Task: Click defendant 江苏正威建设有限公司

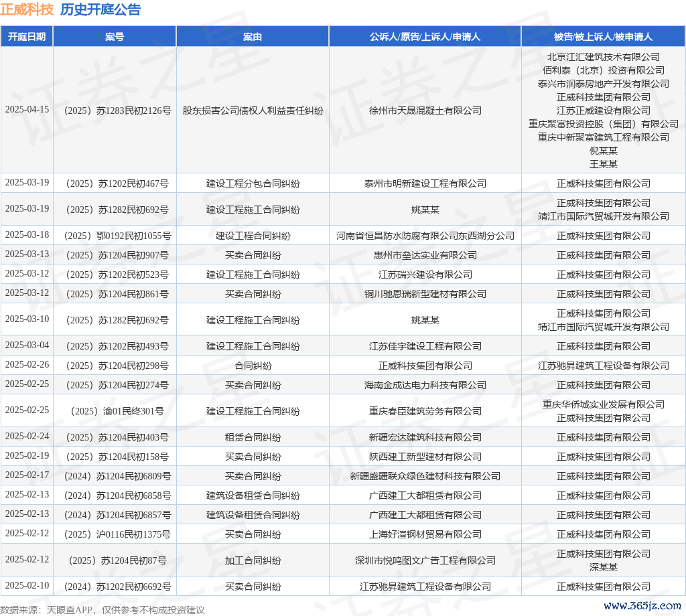Action: 604,110
